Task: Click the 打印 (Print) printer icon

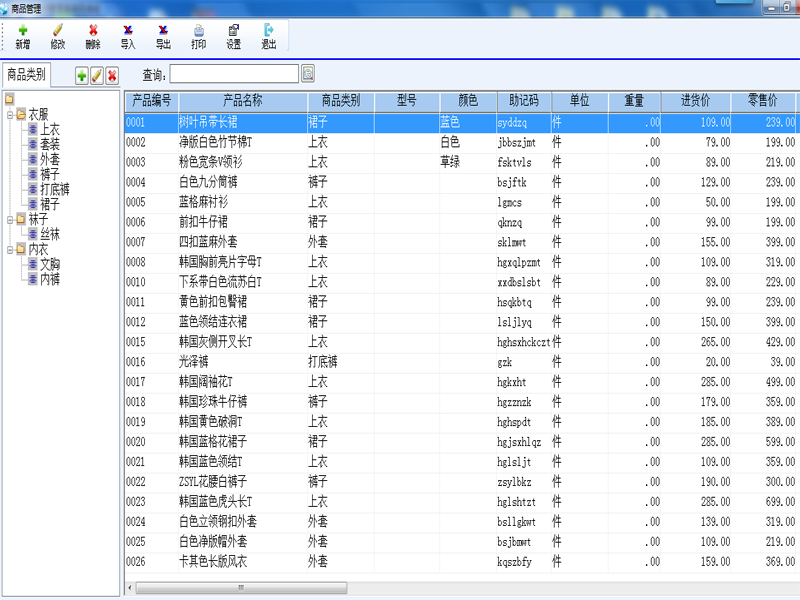Action: tap(198, 36)
